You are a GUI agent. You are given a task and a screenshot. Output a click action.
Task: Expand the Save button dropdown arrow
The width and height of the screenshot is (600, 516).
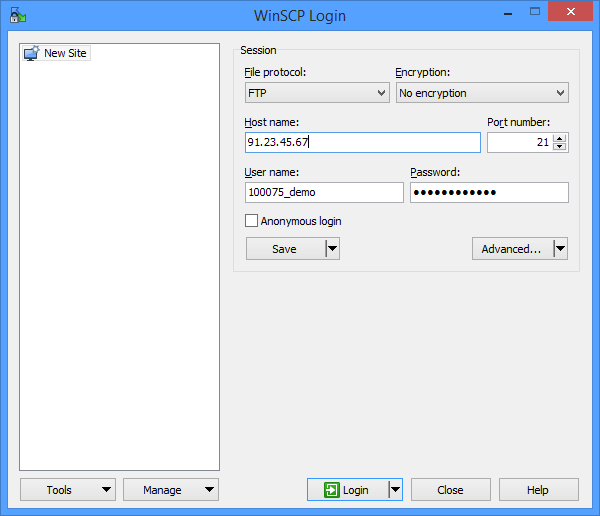[x=332, y=249]
